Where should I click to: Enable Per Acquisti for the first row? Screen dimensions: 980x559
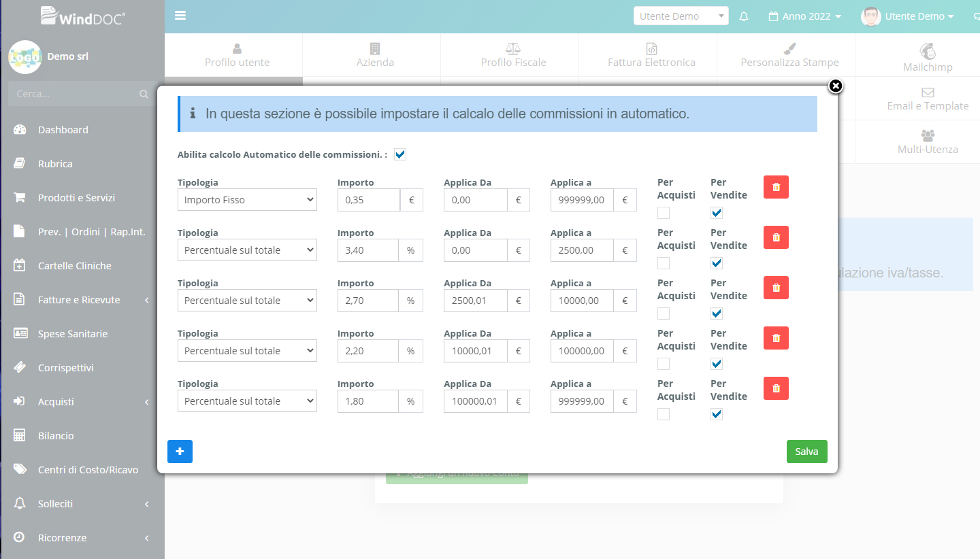pyautogui.click(x=664, y=213)
